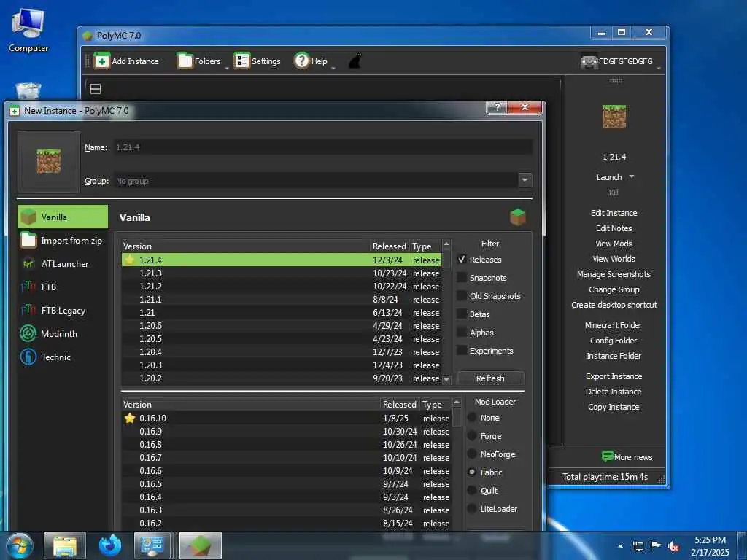The image size is (747, 560).
Task: Click the Add Instance toolbar icon
Action: (102, 61)
